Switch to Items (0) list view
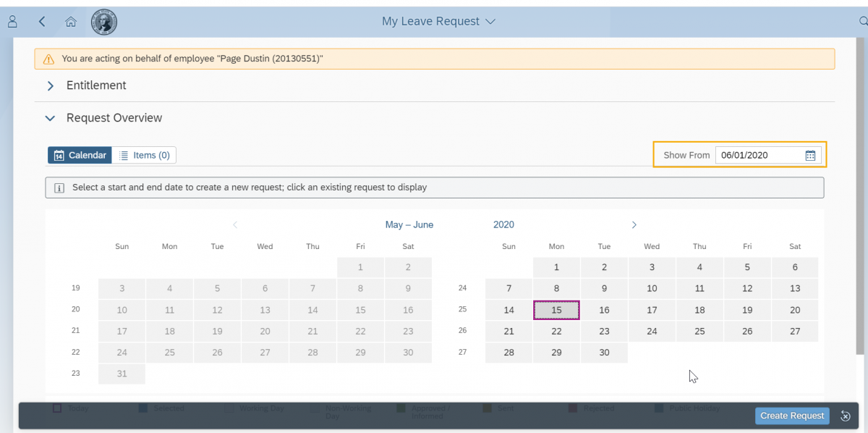 pyautogui.click(x=144, y=155)
